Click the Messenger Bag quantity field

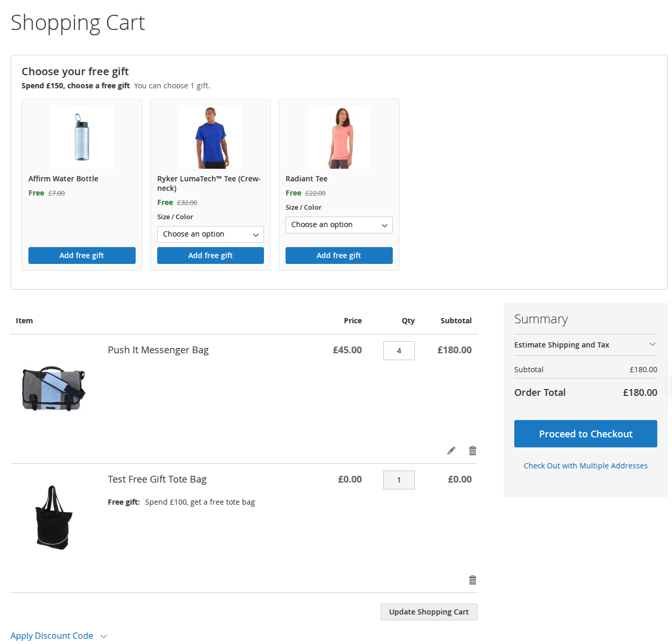tap(399, 351)
